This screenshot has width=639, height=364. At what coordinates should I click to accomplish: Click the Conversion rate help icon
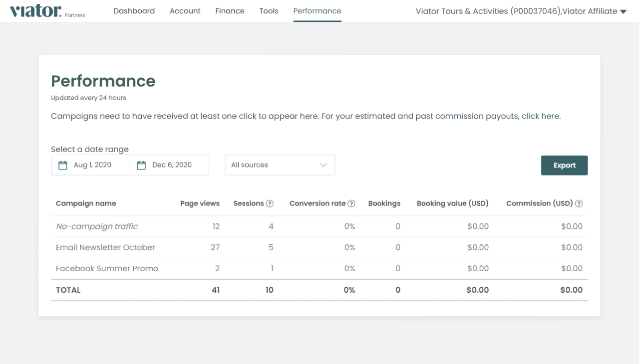[351, 203]
